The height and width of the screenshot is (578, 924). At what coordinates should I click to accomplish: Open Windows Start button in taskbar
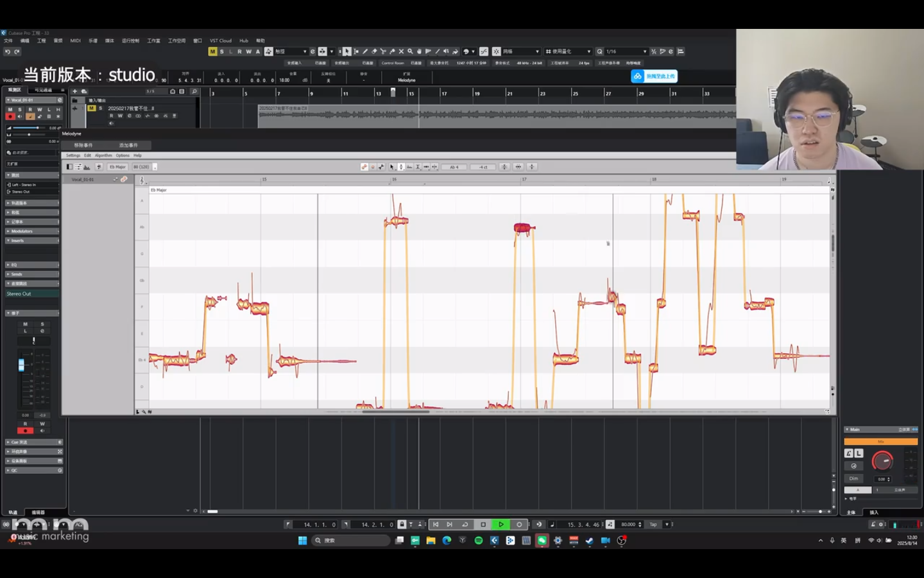302,541
